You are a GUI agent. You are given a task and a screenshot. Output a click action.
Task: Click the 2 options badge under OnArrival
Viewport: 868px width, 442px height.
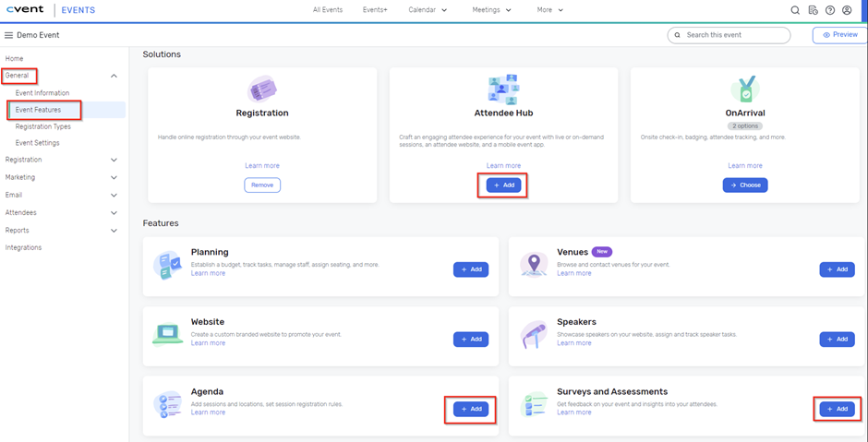coord(745,126)
